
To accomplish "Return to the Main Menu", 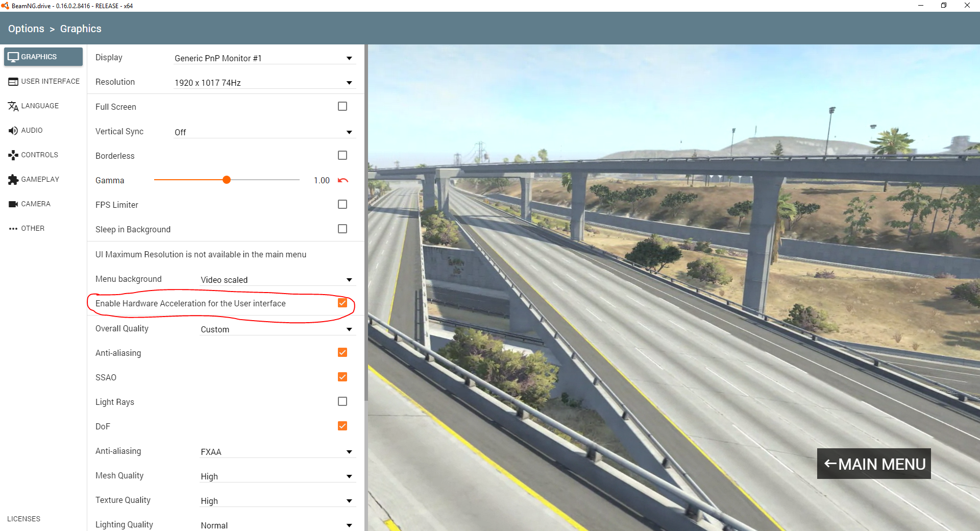I will pyautogui.click(x=874, y=464).
